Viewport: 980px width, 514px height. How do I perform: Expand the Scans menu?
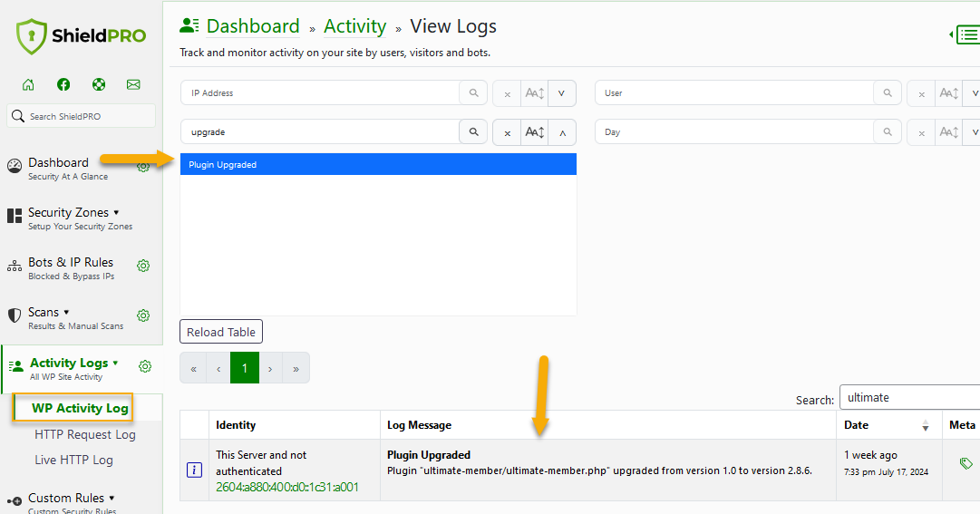click(x=65, y=317)
